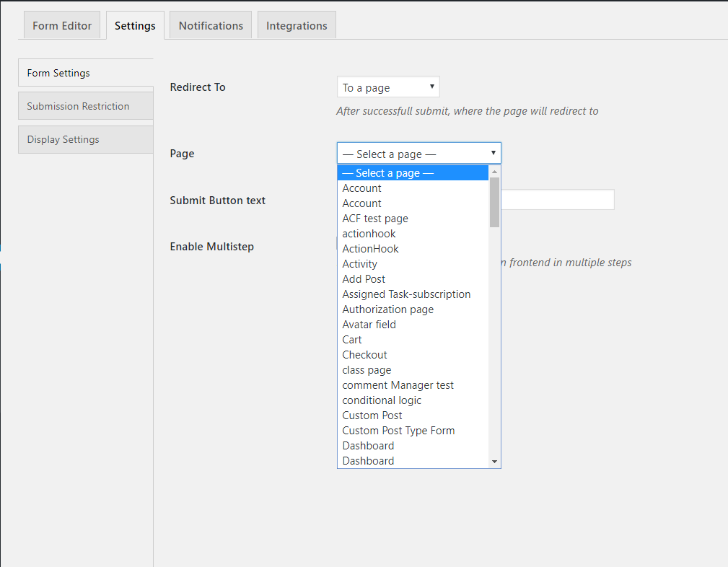
Task: Choose 'conditional logic' page
Action: tap(413, 400)
